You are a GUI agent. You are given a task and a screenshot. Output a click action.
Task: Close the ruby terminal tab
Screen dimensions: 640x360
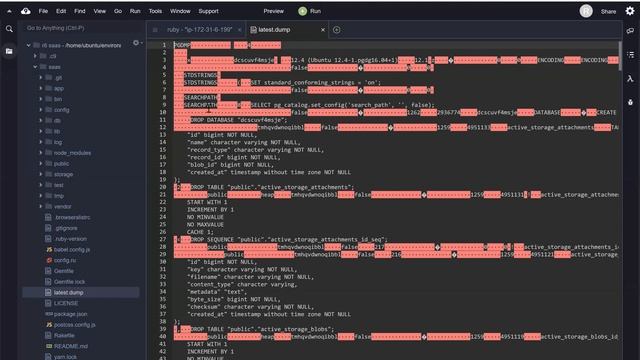[x=240, y=29]
